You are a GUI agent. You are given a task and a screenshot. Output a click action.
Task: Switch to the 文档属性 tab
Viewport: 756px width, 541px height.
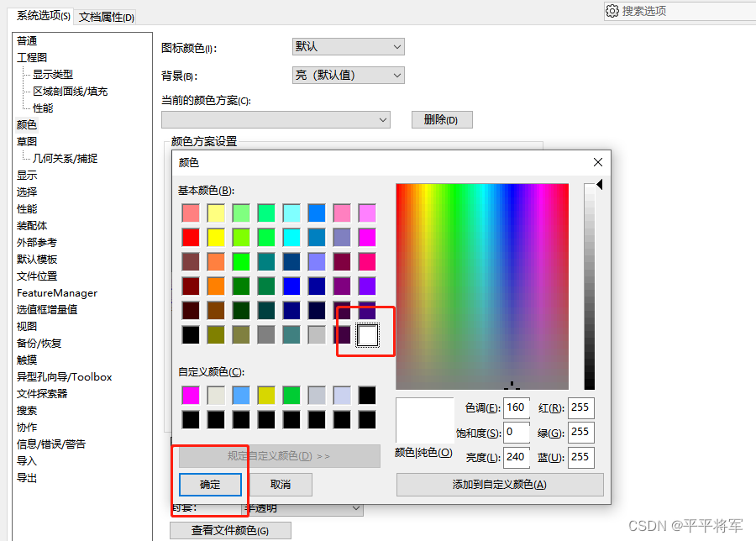105,16
